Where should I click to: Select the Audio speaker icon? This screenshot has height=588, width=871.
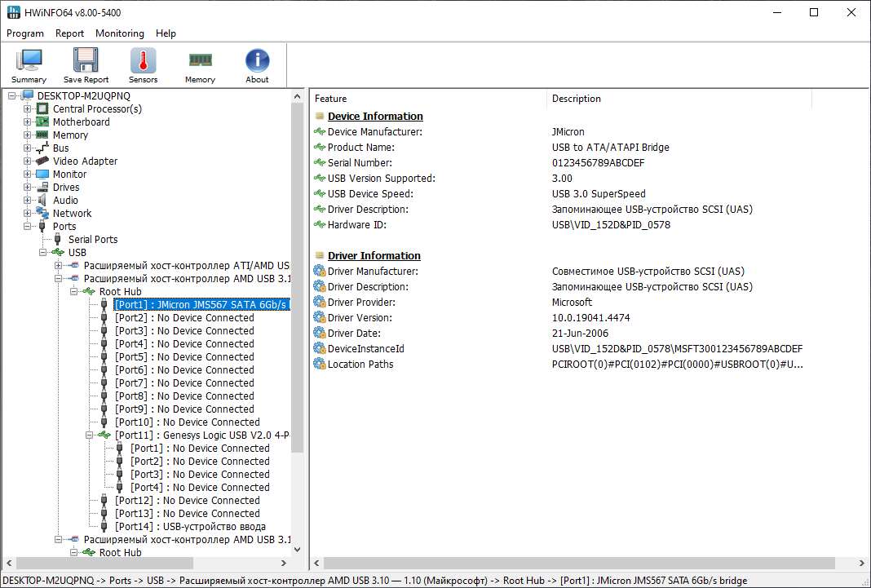(42, 200)
